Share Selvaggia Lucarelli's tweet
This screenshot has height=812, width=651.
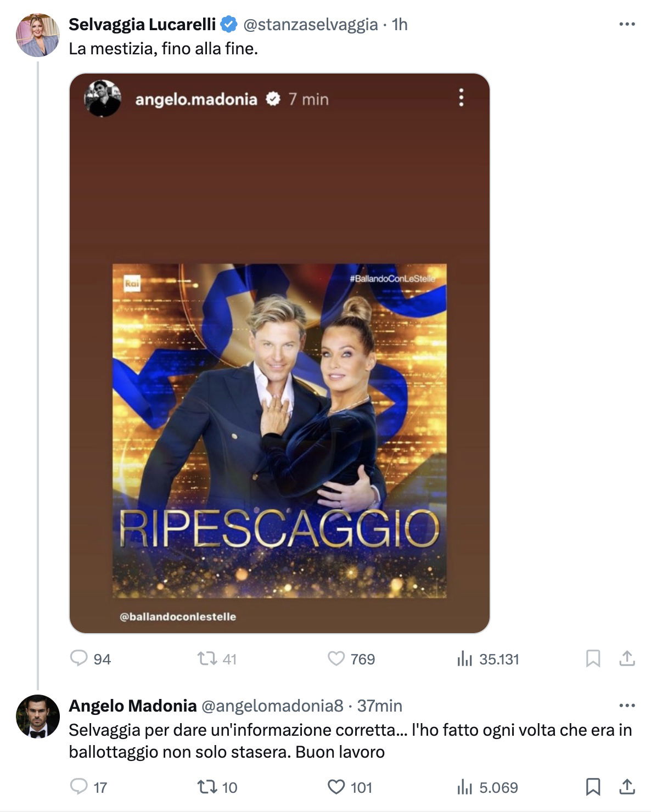(x=627, y=658)
